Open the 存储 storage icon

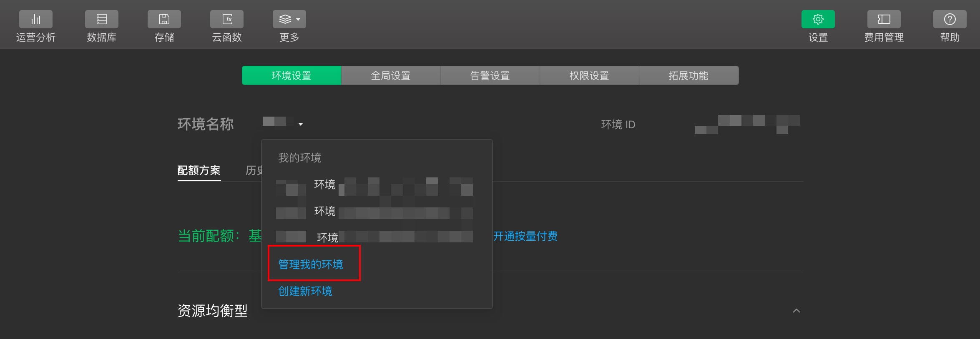[164, 19]
